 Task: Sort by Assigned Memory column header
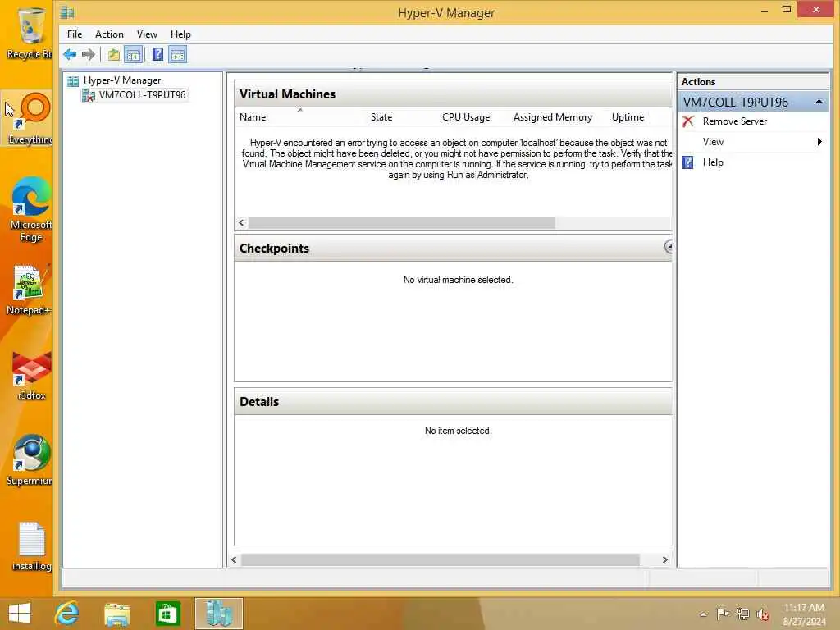[x=552, y=116]
